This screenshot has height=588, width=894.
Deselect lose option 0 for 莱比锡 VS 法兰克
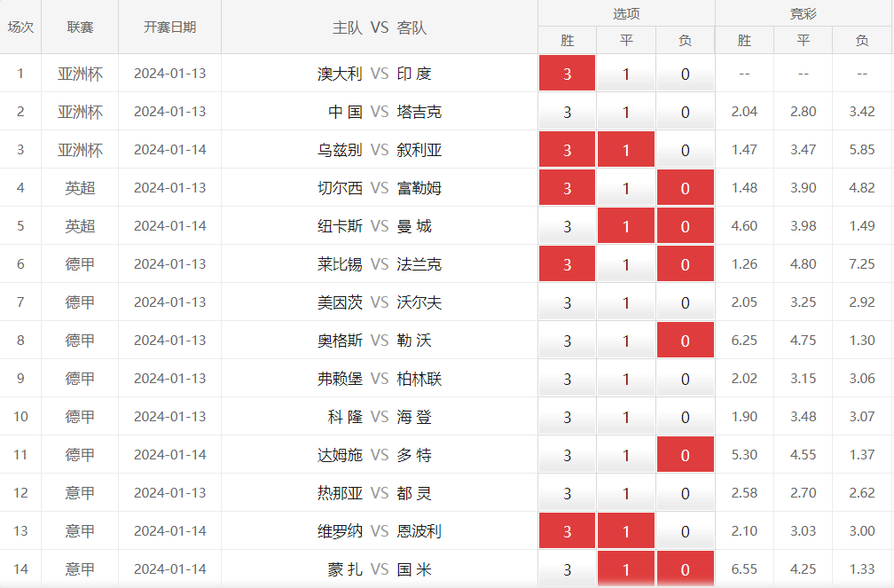686,264
